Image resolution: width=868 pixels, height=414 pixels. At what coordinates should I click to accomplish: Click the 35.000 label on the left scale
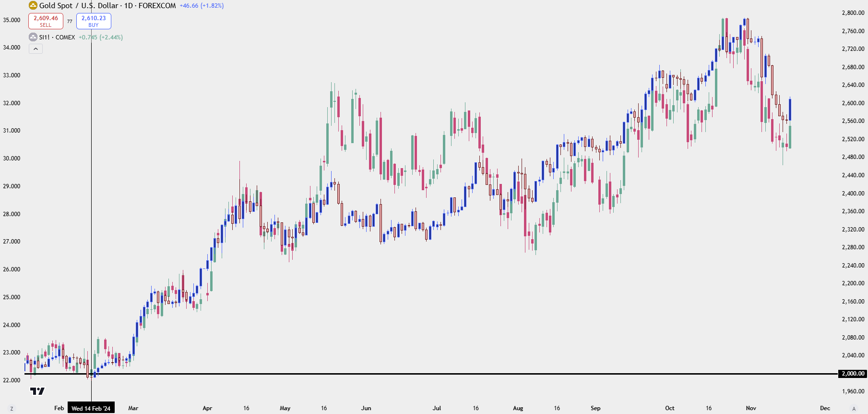click(12, 20)
